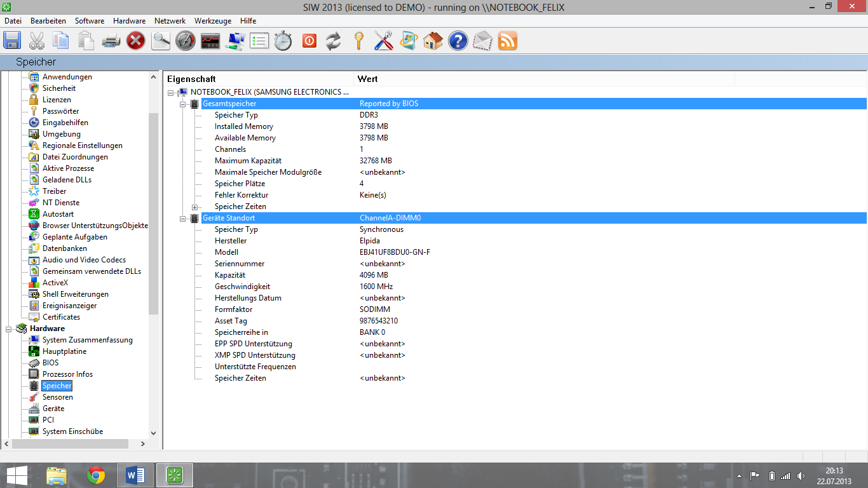Select the Modell value EBJ41UF8BDU0-GN-F

click(395, 252)
